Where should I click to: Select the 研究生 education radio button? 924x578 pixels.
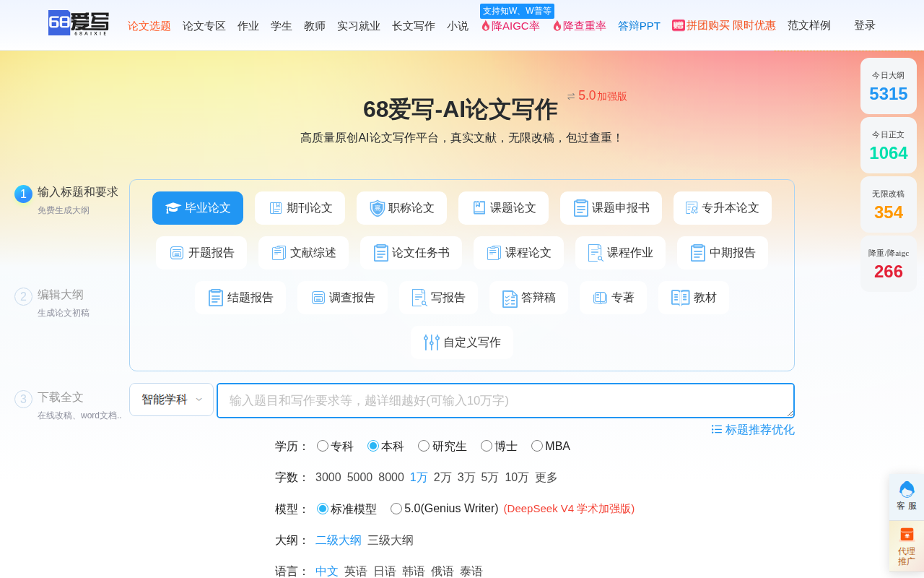pyautogui.click(x=424, y=446)
